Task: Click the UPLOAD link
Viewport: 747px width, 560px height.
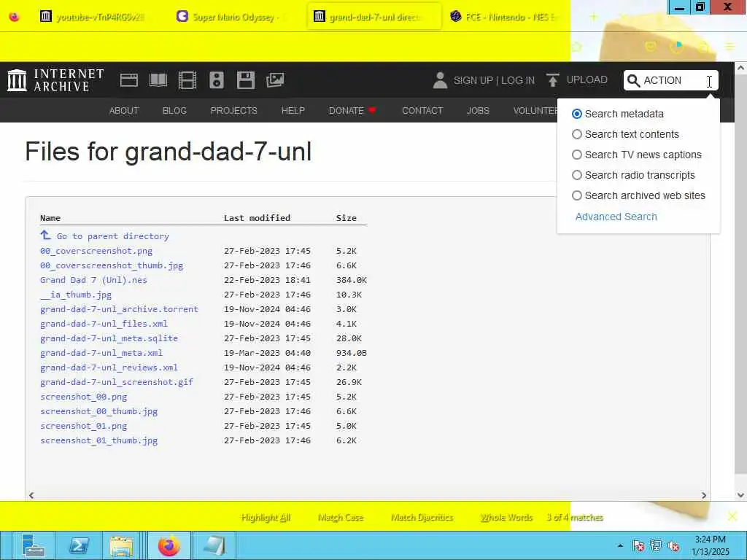Action: [x=587, y=80]
